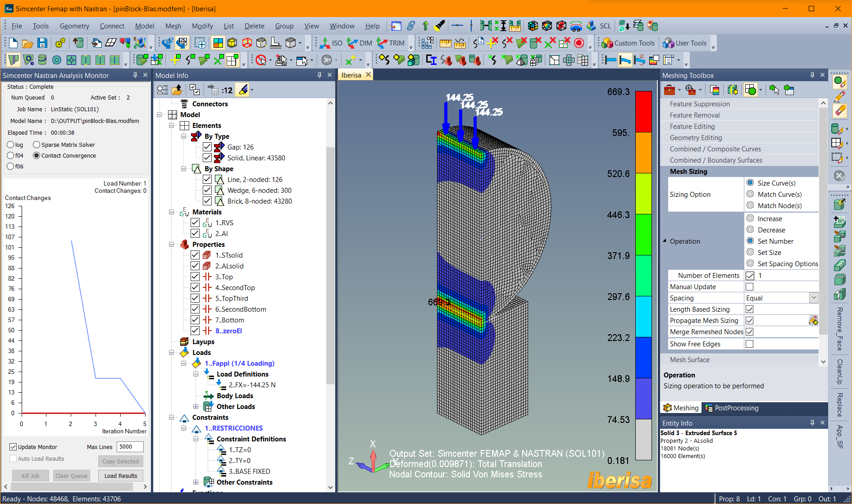Viewport: 852px width, 504px height.
Task: Expand the Other Loads node
Action: point(196,407)
